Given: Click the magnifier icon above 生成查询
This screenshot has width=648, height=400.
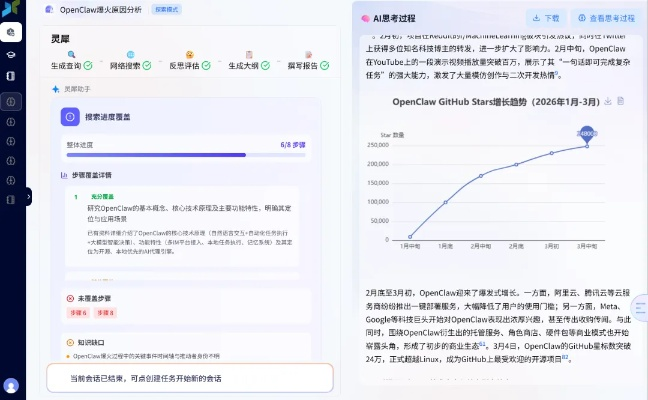Looking at the screenshot, I should click(71, 55).
